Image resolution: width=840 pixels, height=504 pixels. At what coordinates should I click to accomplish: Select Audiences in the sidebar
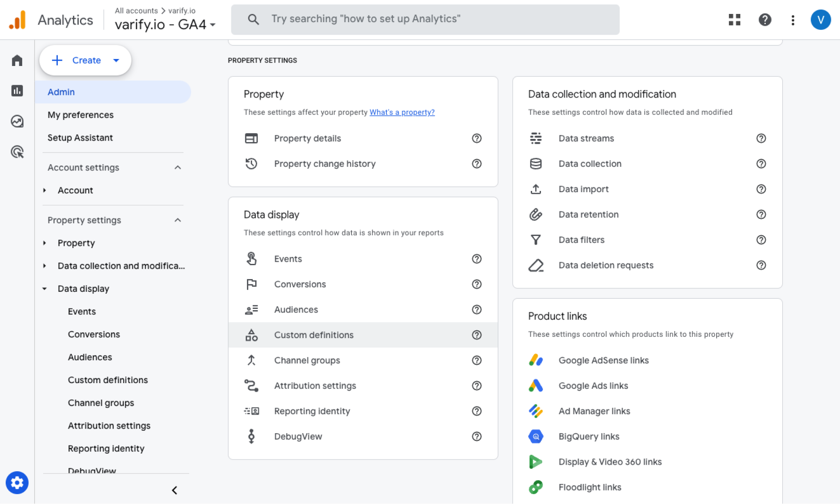(90, 357)
